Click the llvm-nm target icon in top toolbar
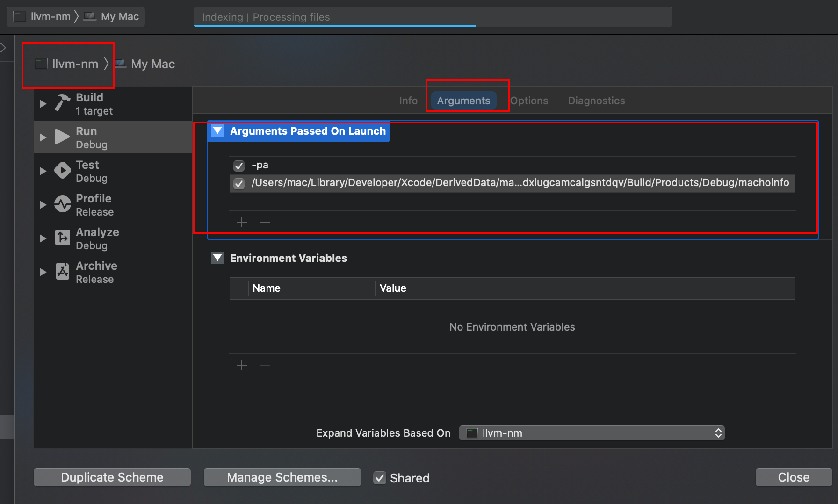Viewport: 838px width, 504px height. click(x=20, y=17)
